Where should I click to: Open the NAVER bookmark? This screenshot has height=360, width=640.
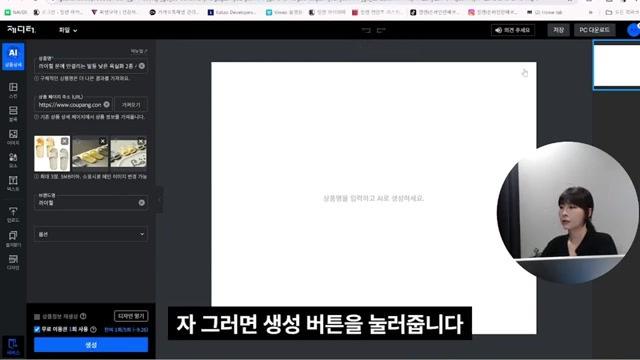tap(16, 12)
